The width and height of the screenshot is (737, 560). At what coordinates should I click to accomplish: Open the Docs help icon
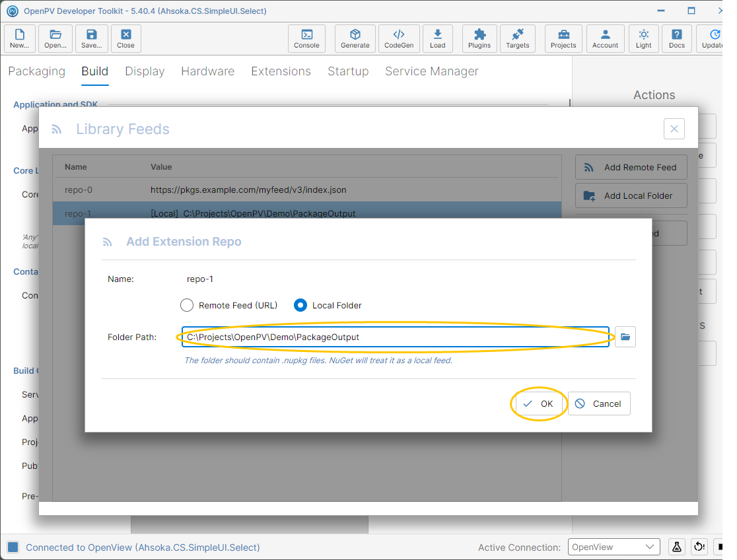pos(676,38)
